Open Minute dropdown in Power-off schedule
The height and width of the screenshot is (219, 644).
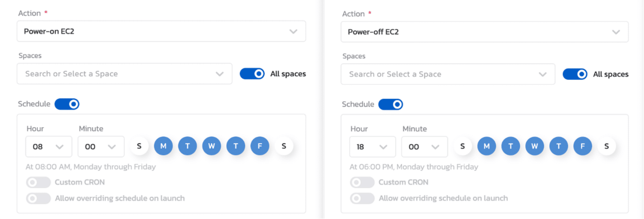pos(425,147)
